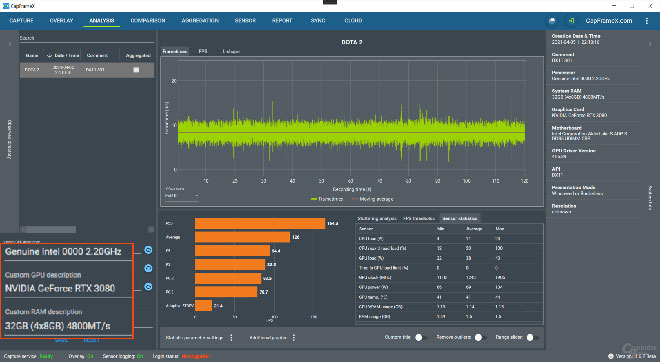Open the screenshot icon in top bar

552,21
